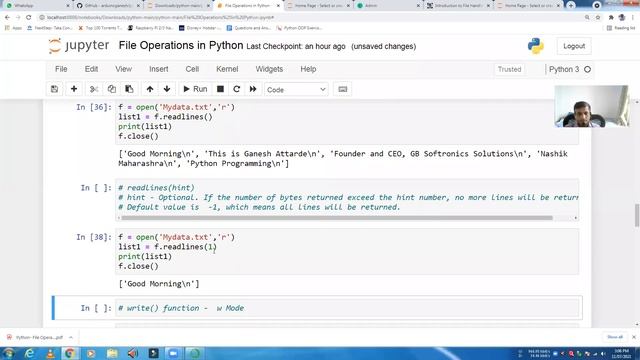Open the Insert menu
The width and height of the screenshot is (640, 360).
click(158, 69)
